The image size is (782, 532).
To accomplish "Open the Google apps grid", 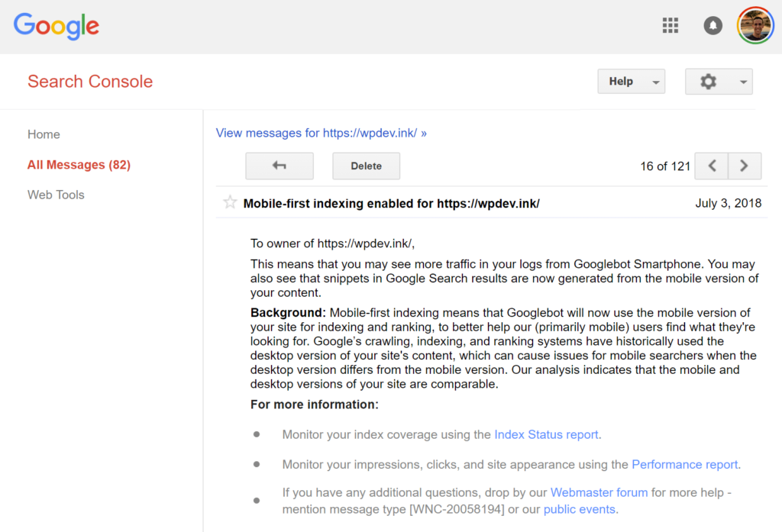I will (671, 25).
